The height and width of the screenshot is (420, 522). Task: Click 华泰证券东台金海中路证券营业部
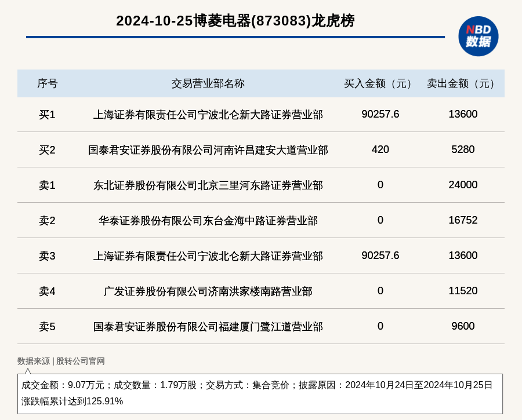click(208, 221)
